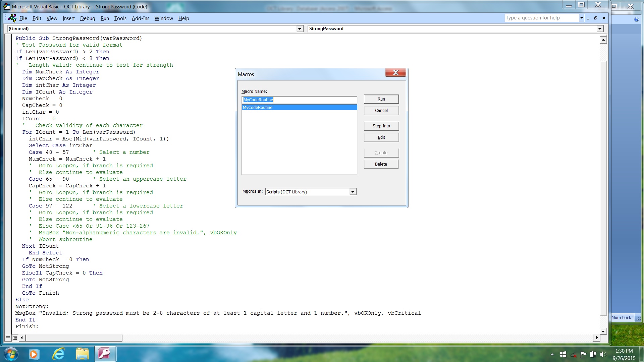Click the horizontal scrollbar thumb
The height and width of the screenshot is (362, 644).
click(73, 338)
